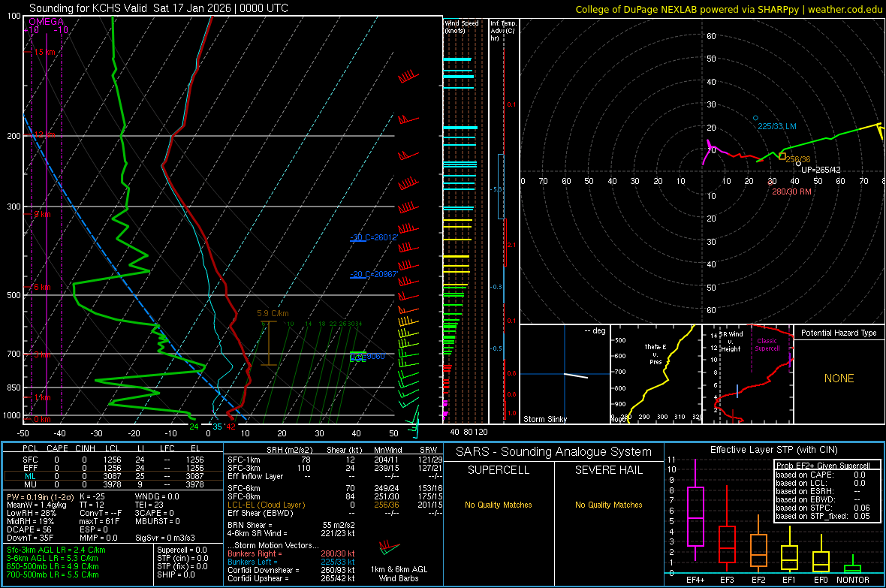
Task: Click the 'SUPERCELL' SARS column heading
Action: [499, 470]
